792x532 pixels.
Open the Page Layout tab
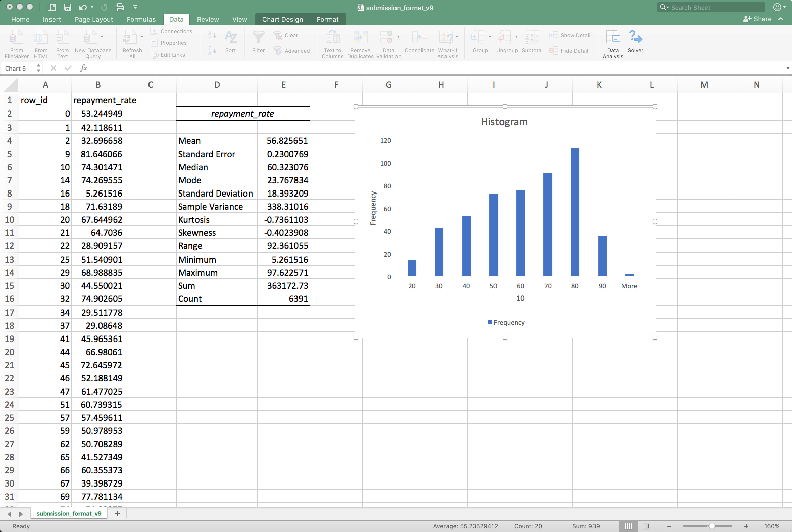(x=94, y=19)
